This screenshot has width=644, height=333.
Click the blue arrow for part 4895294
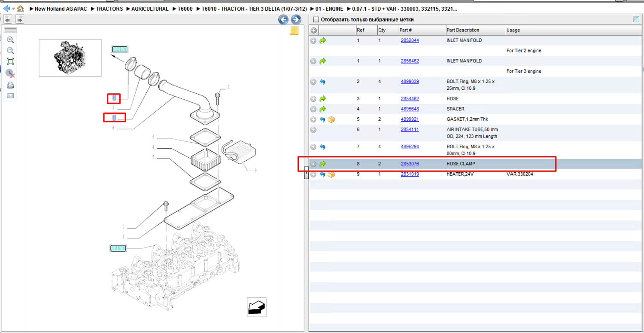pyautogui.click(x=322, y=147)
